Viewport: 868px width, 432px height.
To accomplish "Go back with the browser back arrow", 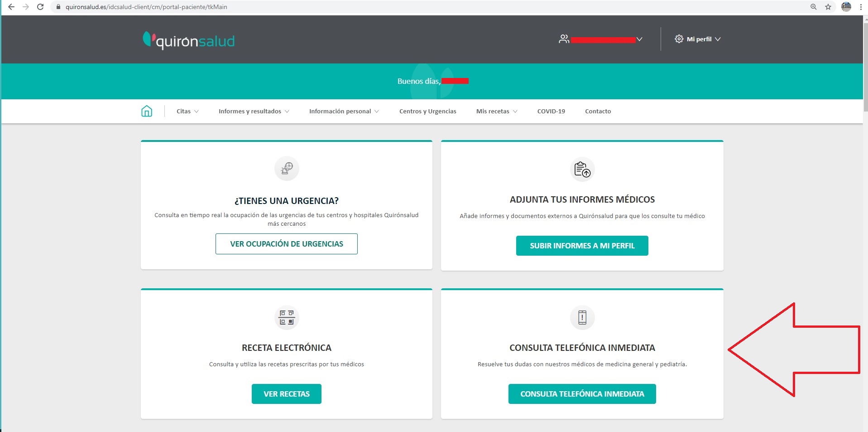I will point(11,7).
